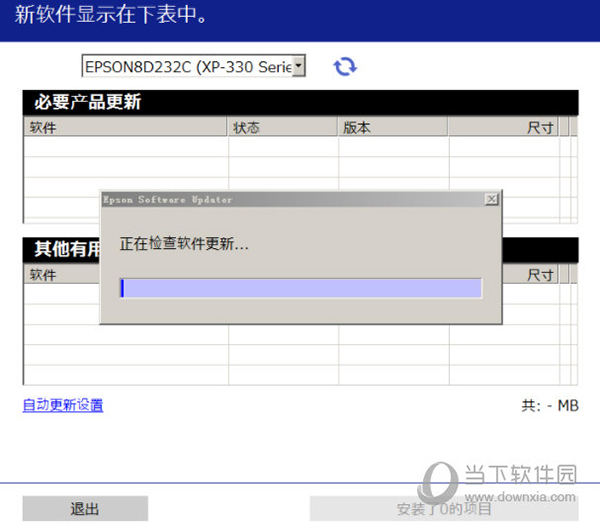This screenshot has width=600, height=526.
Task: Click the total size '共: - MB' text
Action: tap(550, 405)
